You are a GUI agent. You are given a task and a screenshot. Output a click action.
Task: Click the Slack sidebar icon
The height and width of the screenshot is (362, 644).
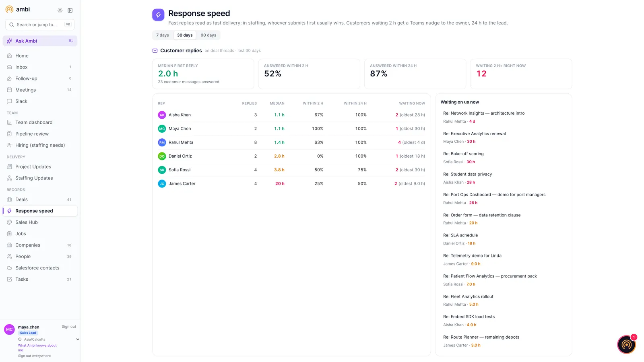point(9,101)
